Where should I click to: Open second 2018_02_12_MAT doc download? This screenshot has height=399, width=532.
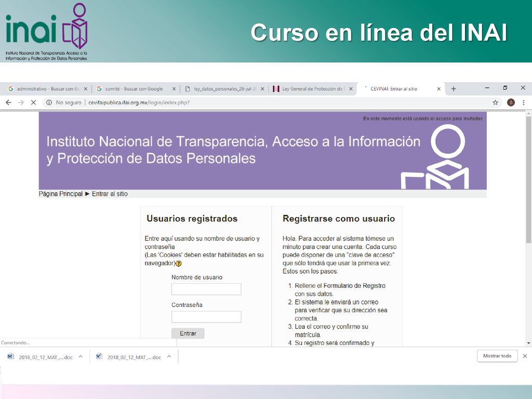pos(134,357)
